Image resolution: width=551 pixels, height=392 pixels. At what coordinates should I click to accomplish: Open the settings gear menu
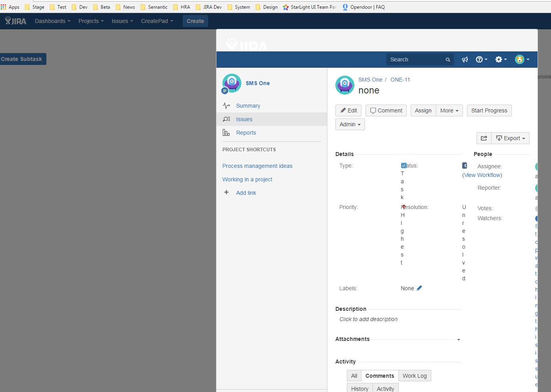pos(501,59)
